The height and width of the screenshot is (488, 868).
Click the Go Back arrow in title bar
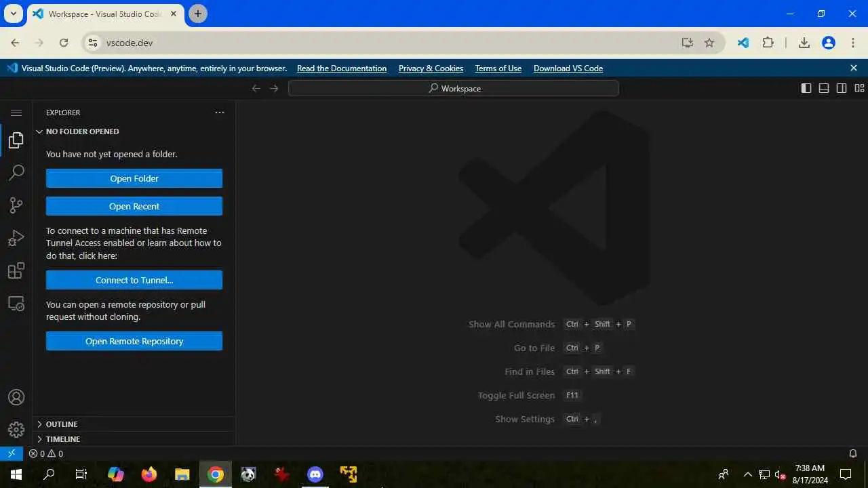coord(256,88)
